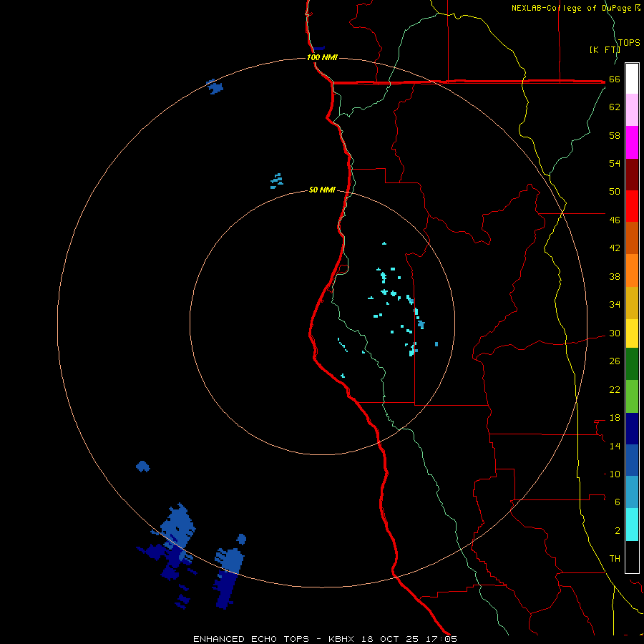Click the legend value "66"
Screen dimensions: 644x644
click(x=615, y=79)
